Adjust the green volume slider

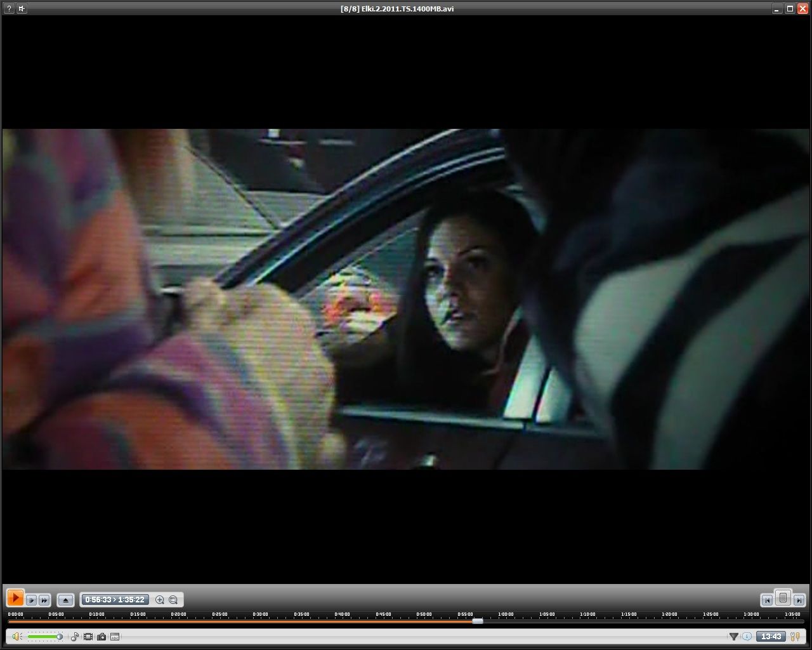[x=44, y=637]
